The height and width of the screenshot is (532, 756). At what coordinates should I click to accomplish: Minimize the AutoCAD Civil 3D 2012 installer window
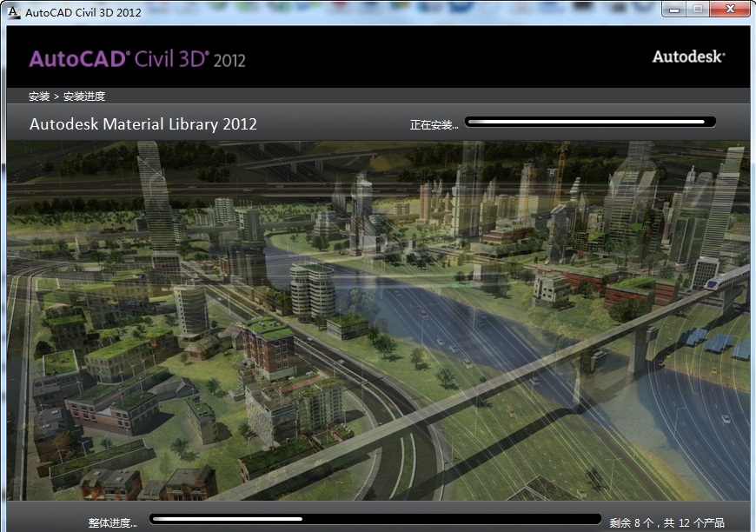click(674, 10)
